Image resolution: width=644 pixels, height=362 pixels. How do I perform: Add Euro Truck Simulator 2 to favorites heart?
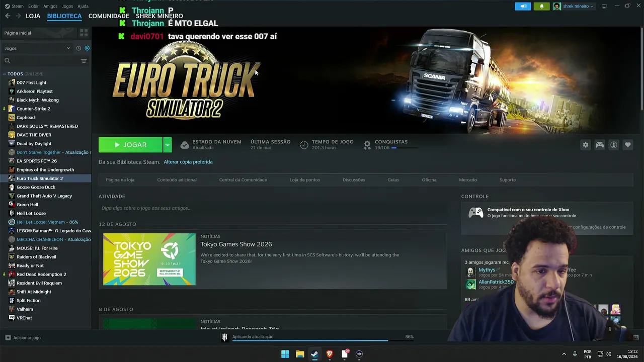[x=627, y=145]
